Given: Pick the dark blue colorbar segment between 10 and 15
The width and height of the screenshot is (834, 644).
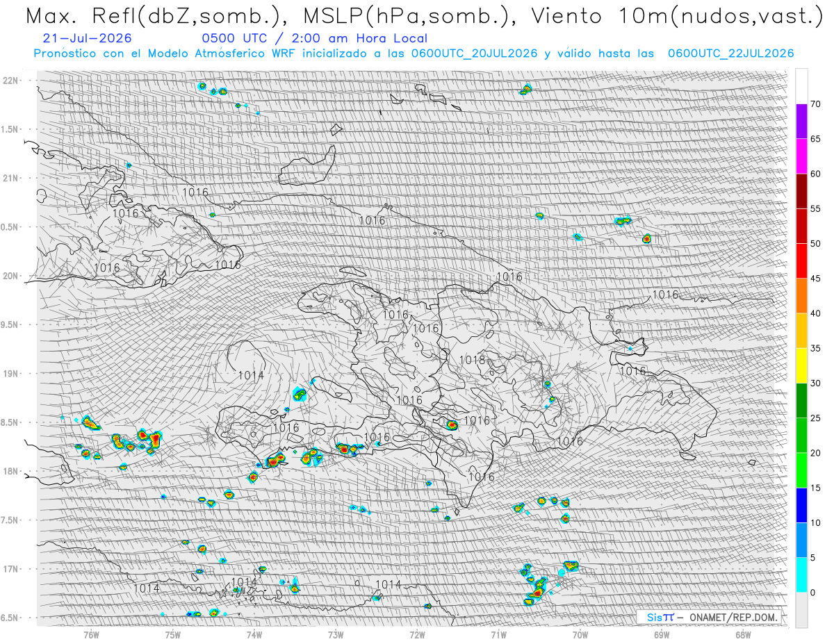Looking at the screenshot, I should click(x=801, y=505).
